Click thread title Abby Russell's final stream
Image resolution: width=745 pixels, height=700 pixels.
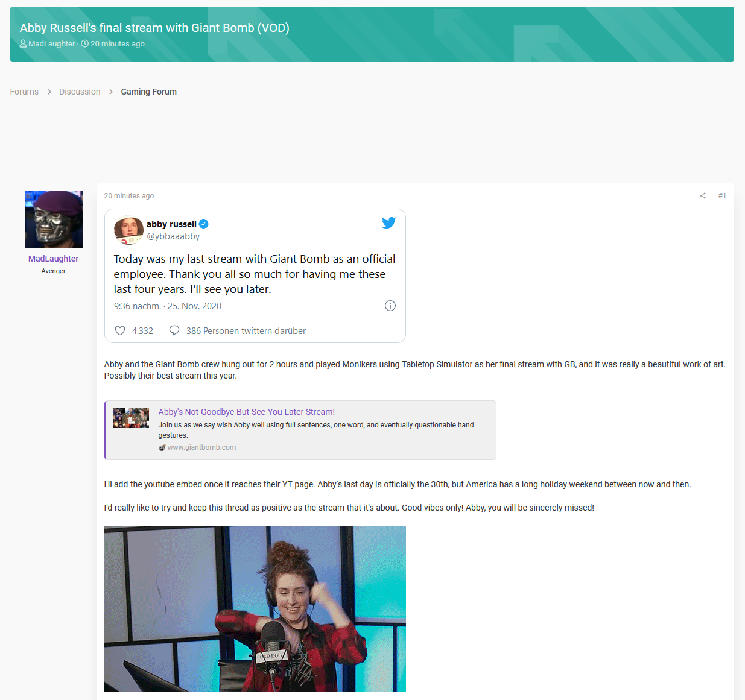(154, 28)
